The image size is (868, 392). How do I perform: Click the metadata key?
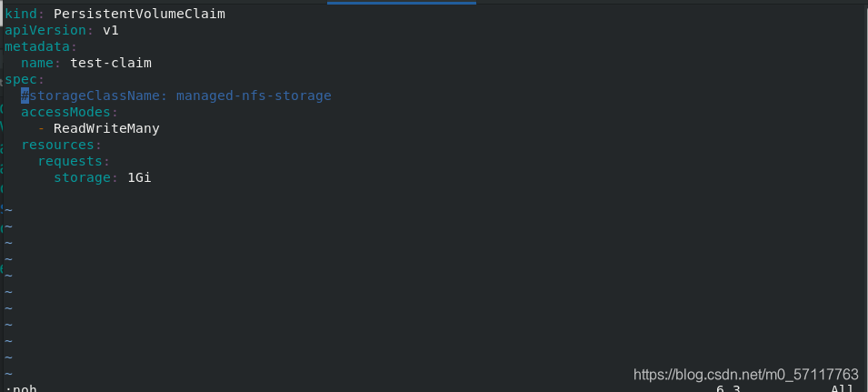37,46
